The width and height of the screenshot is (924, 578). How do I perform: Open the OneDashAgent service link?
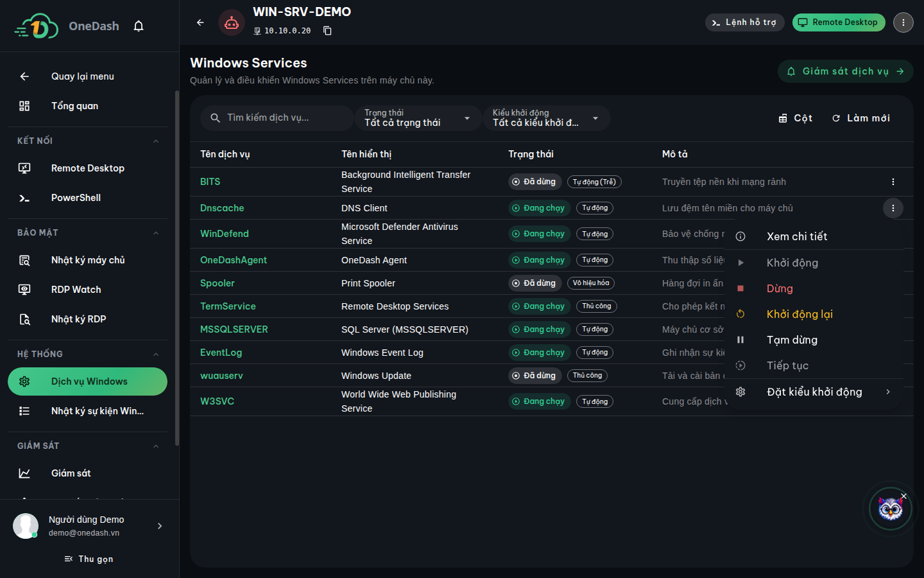[234, 260]
